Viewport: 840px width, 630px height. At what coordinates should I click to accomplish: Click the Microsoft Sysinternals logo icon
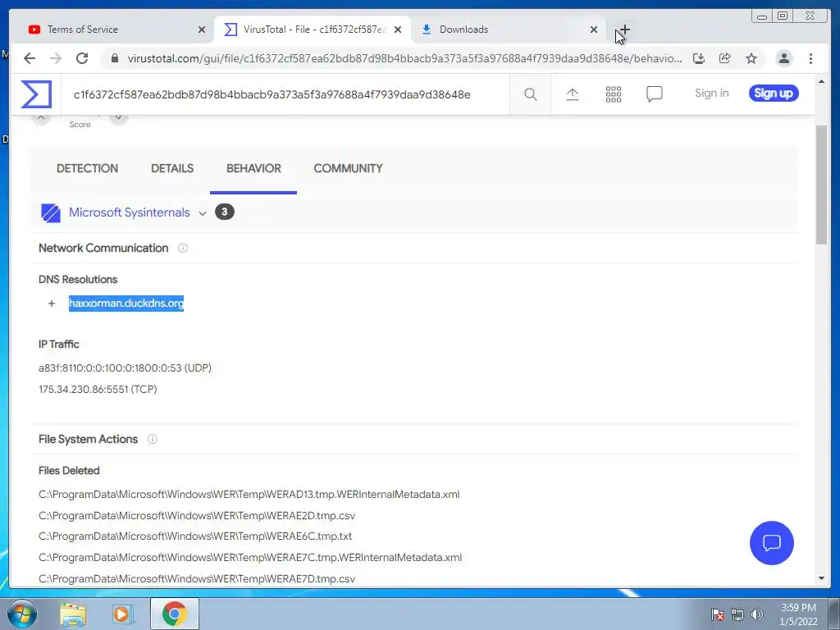pos(50,212)
